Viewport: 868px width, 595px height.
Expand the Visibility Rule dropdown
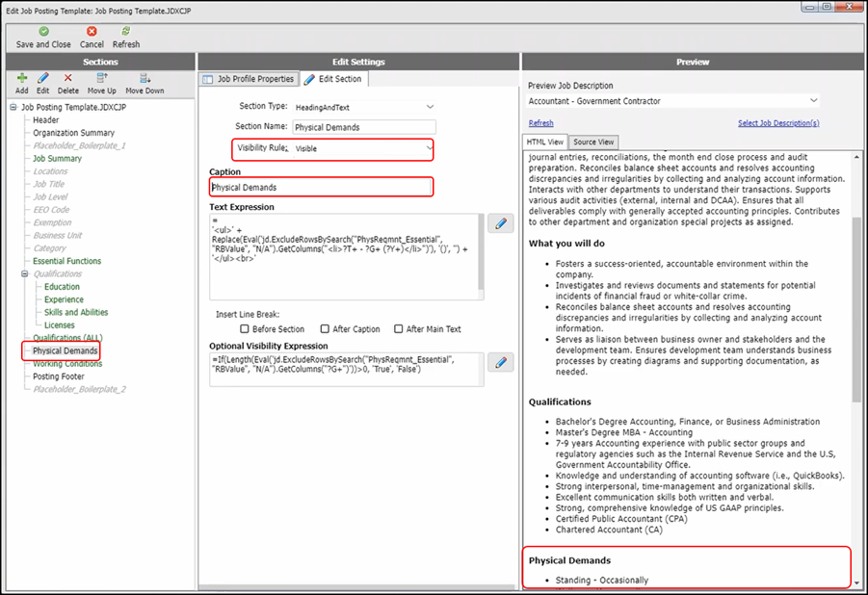[428, 148]
